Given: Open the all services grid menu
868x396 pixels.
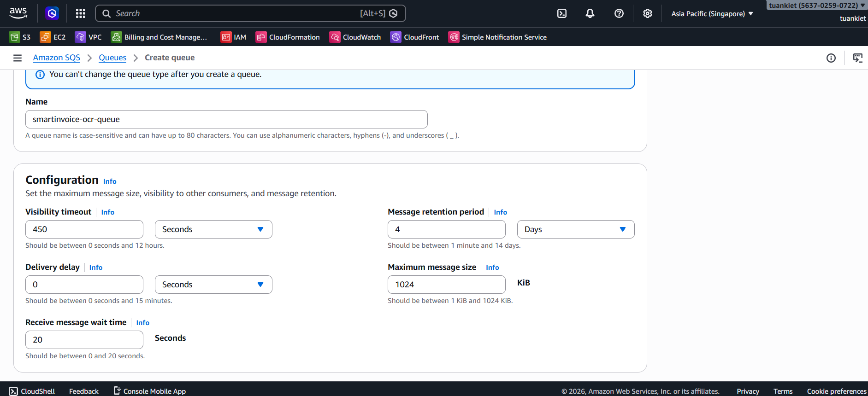Looking at the screenshot, I should [81, 13].
